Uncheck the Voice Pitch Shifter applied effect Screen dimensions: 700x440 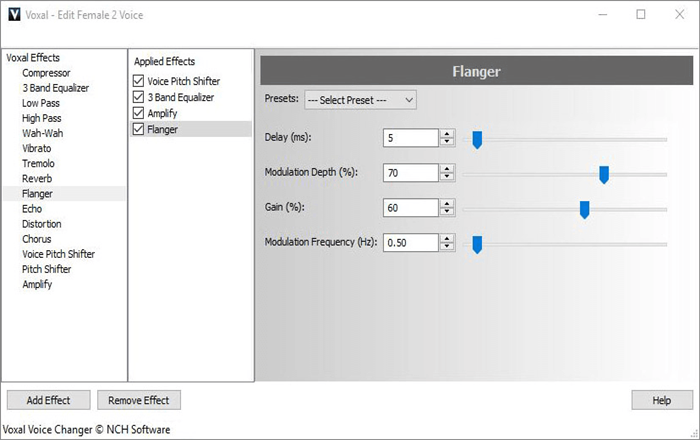[x=138, y=81]
